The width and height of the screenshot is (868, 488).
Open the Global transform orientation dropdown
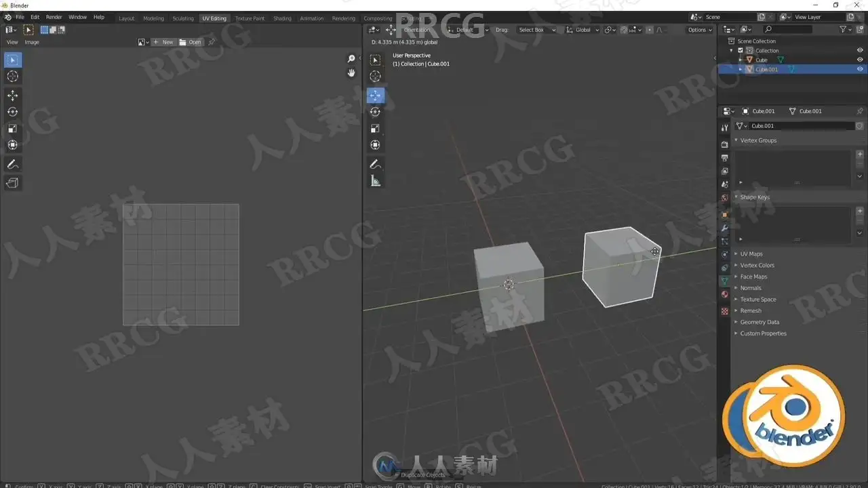tap(583, 30)
